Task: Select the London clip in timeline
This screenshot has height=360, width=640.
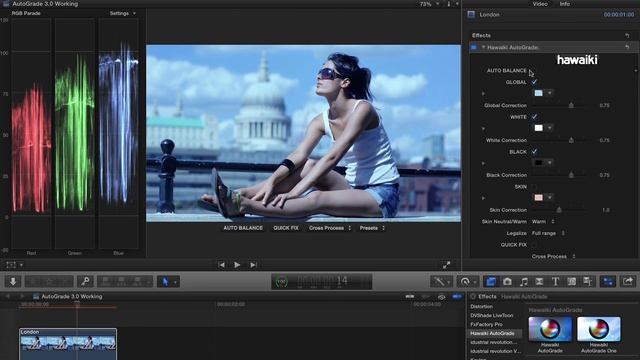Action: (x=68, y=344)
